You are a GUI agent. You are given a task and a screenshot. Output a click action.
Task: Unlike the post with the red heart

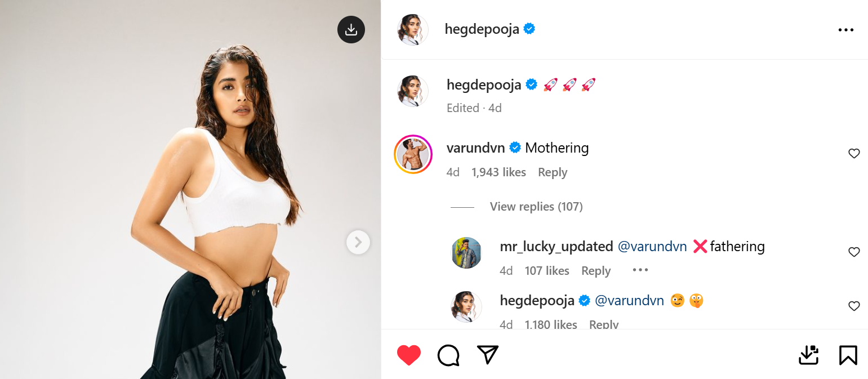tap(408, 355)
